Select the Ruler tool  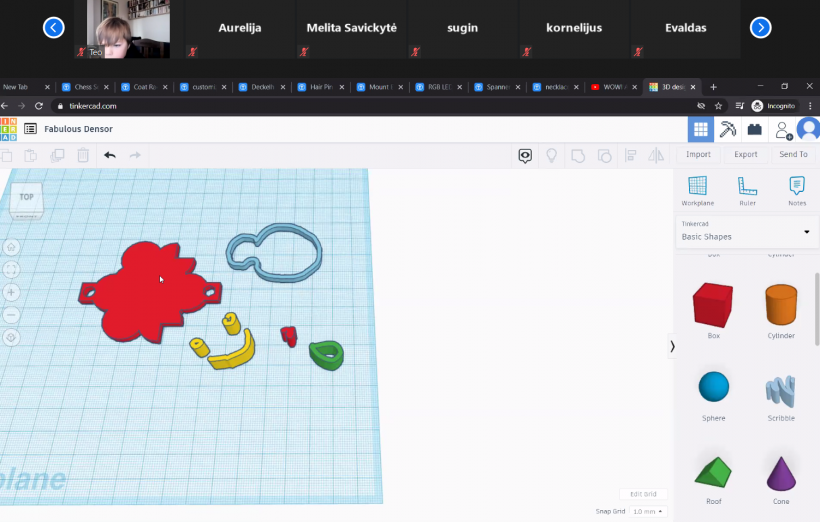747,191
